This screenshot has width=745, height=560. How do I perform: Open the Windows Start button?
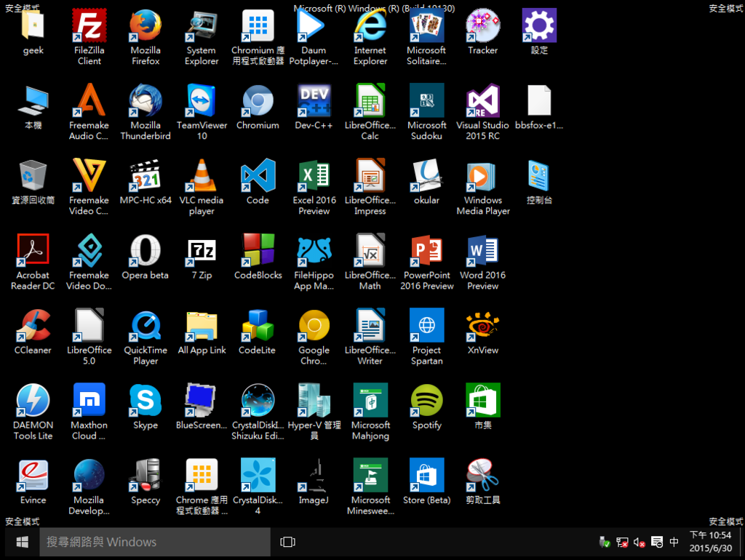[x=22, y=542]
